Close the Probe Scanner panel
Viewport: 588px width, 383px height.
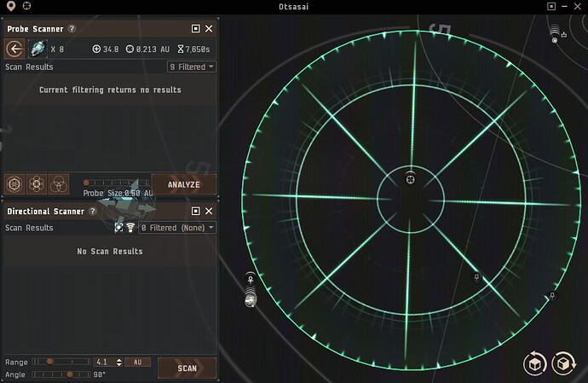click(209, 28)
